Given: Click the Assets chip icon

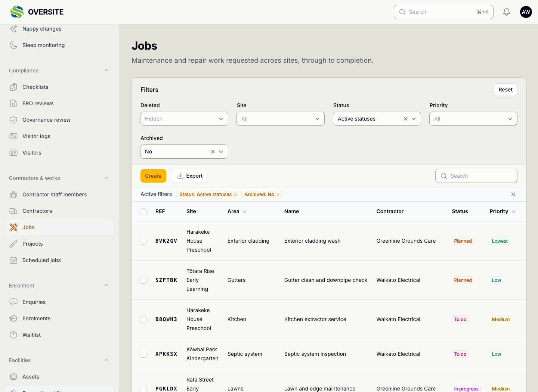Looking at the screenshot, I should pos(13,377).
